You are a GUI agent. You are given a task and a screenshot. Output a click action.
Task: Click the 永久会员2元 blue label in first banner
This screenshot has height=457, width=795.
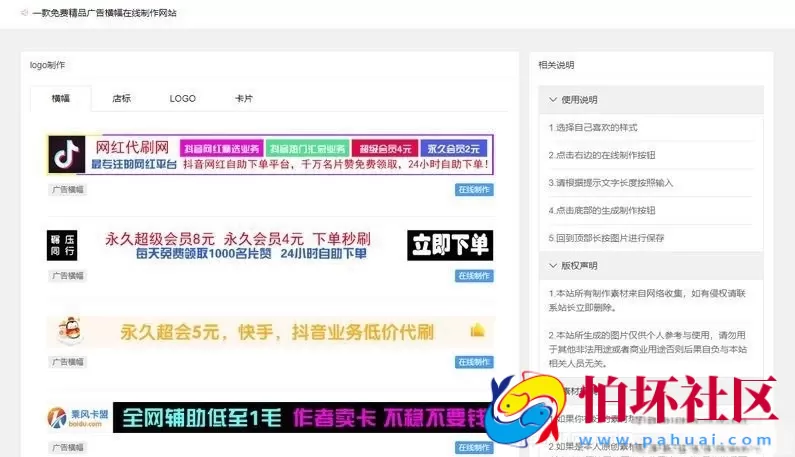pyautogui.click(x=453, y=149)
